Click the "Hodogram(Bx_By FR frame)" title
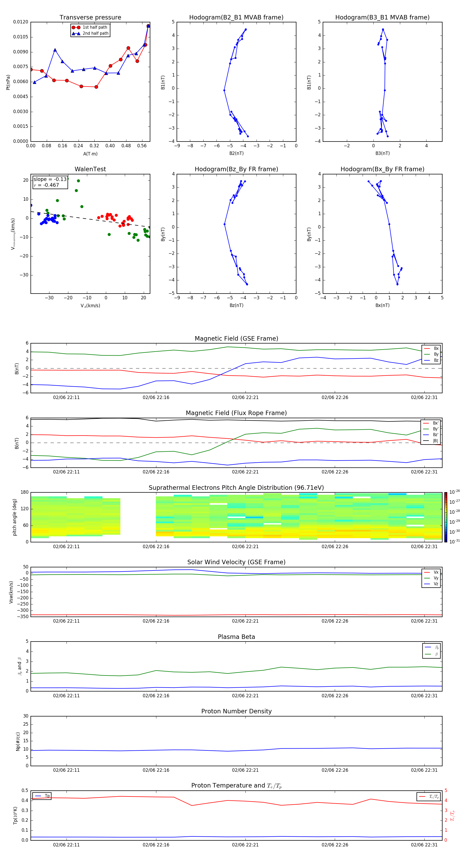The image size is (473, 868). [382, 169]
